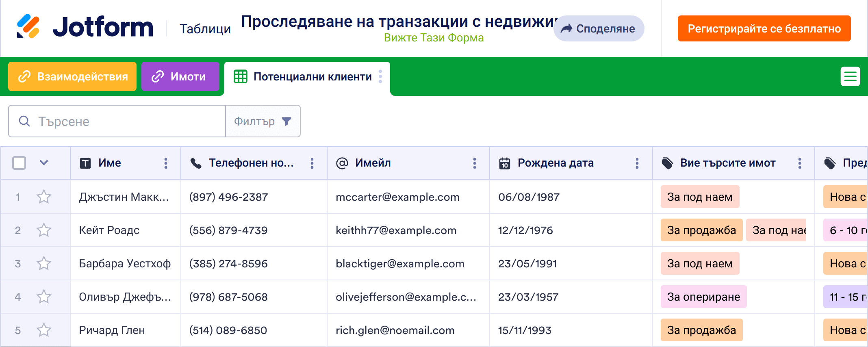Viewport: 868px width, 347px height.
Task: Open options for Потенциални клиенти tab
Action: [x=380, y=76]
